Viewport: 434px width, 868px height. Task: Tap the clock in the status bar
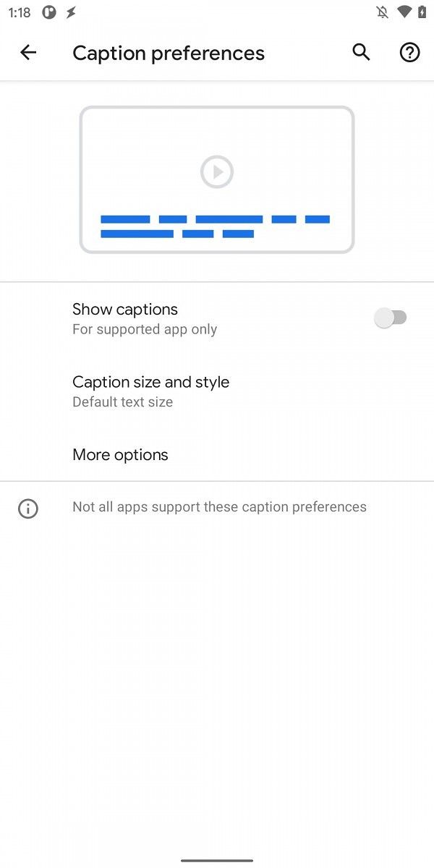[x=19, y=12]
